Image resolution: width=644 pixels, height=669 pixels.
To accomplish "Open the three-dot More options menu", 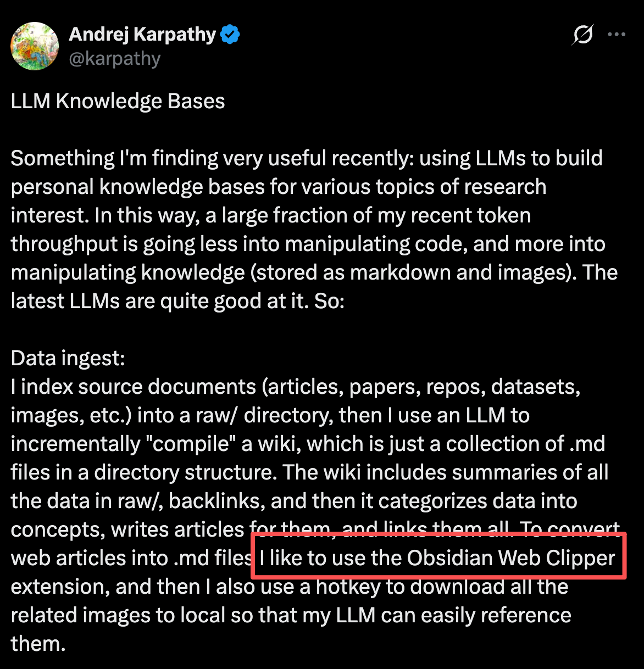I will (x=617, y=35).
